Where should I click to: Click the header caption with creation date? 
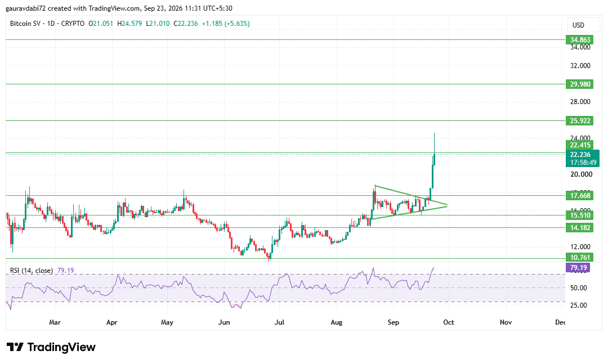[119, 8]
